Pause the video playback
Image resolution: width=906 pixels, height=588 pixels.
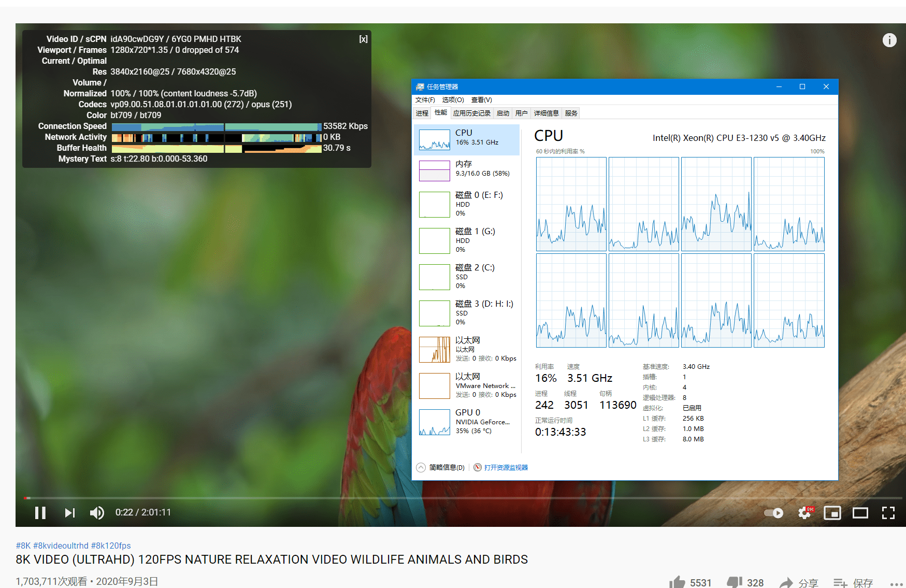coord(40,513)
